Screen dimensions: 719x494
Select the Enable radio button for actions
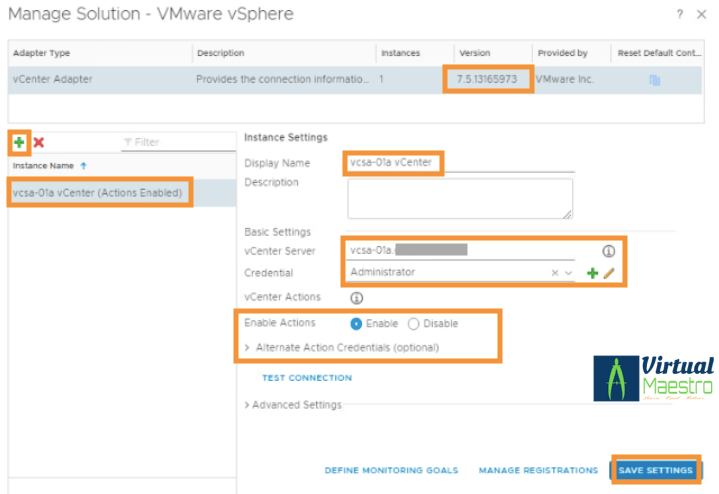pyautogui.click(x=357, y=324)
